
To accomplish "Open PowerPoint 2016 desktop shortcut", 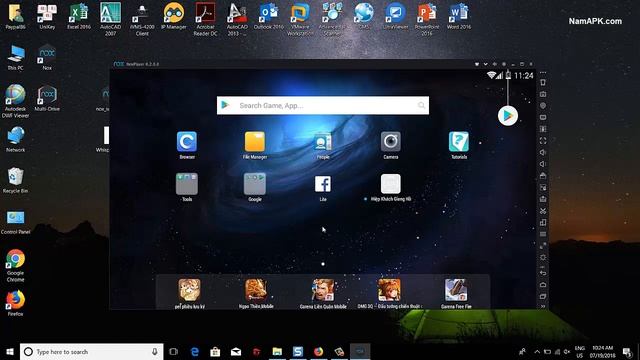I will [427, 19].
